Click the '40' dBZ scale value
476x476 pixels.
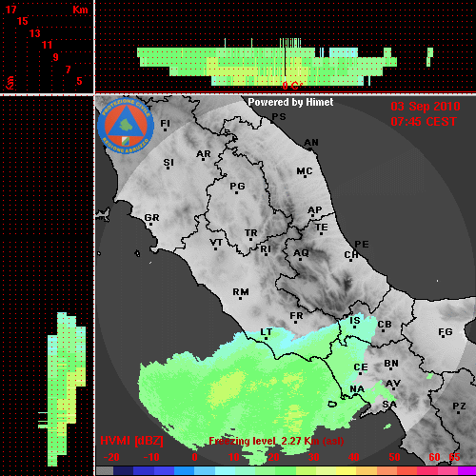354,457
